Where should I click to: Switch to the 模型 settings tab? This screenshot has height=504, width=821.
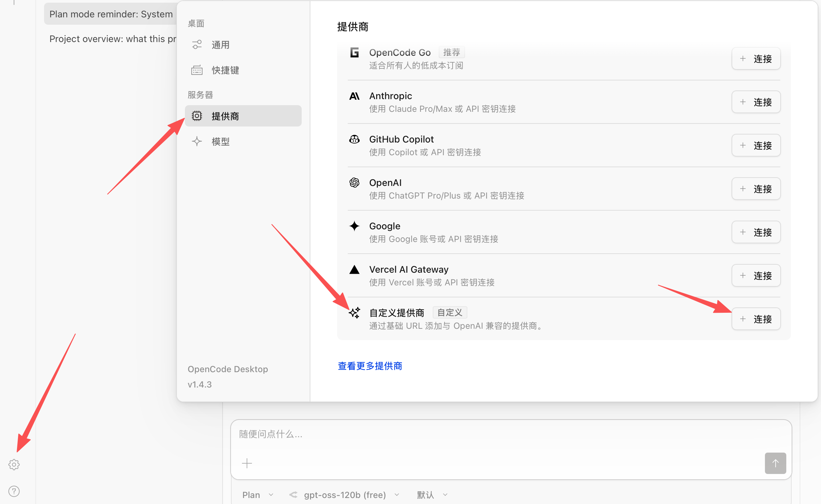pos(220,142)
